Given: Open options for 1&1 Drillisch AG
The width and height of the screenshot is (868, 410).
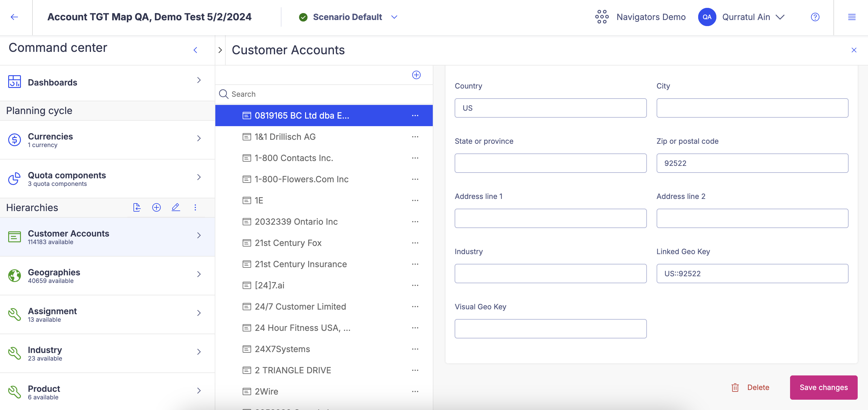Looking at the screenshot, I should [415, 137].
